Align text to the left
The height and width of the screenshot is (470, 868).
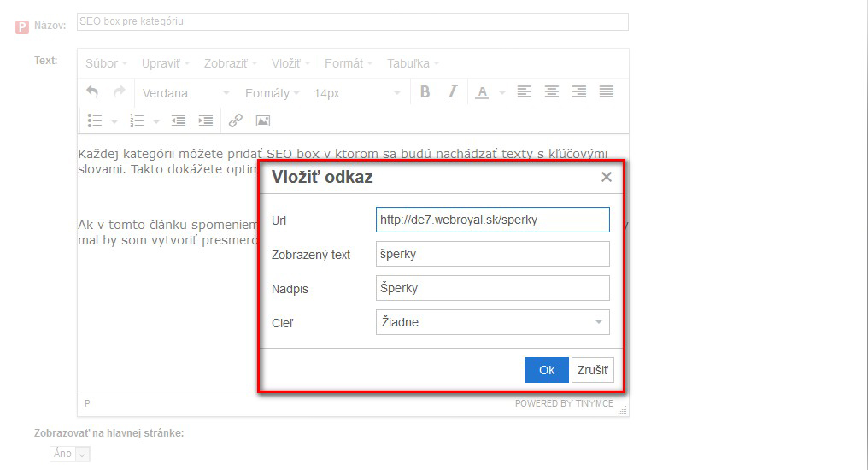(x=524, y=92)
